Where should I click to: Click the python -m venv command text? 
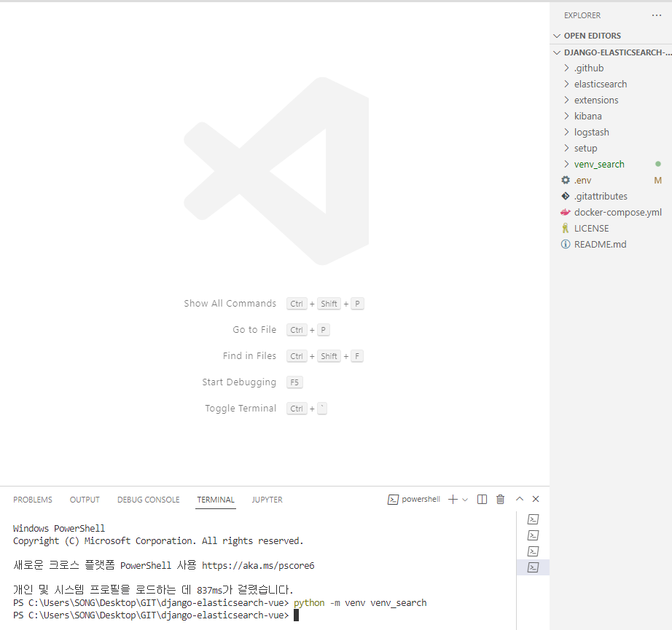pos(360,603)
